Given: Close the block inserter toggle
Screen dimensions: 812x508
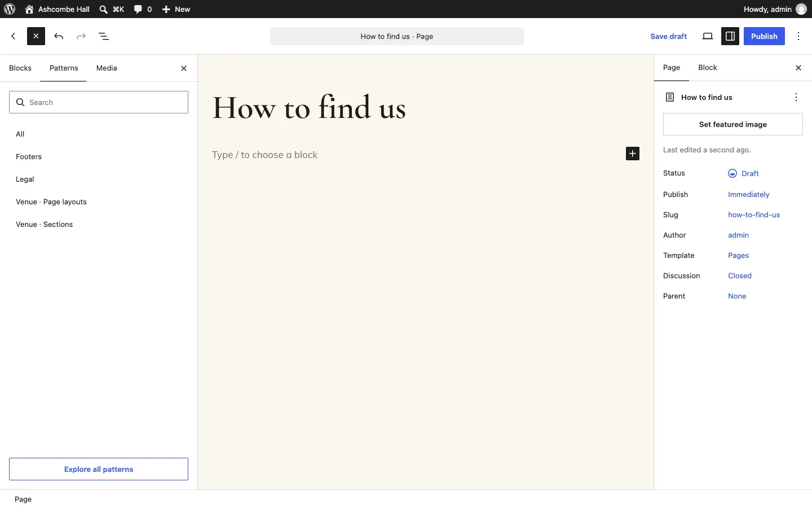Looking at the screenshot, I should 36,36.
